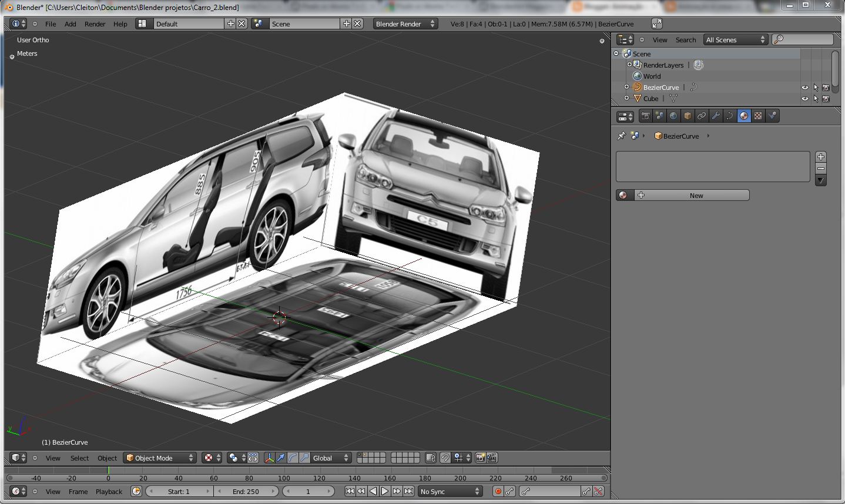The image size is (845, 504).
Task: Click the End frame 250 field
Action: [x=246, y=492]
